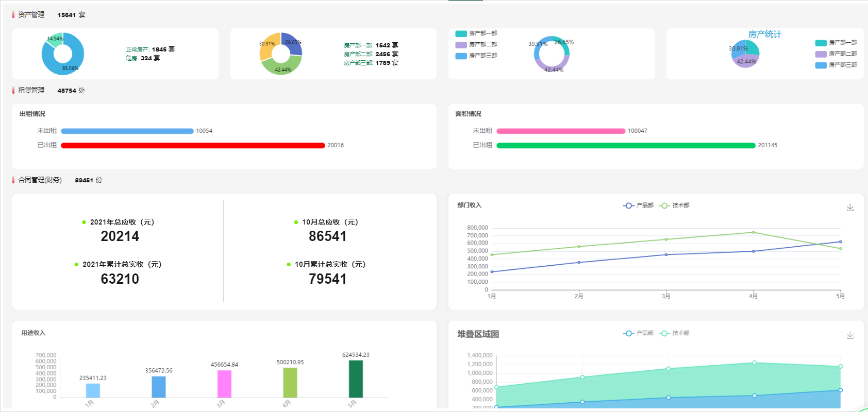Click the 48754 处 lease total
The image size is (868, 412).
(x=72, y=91)
